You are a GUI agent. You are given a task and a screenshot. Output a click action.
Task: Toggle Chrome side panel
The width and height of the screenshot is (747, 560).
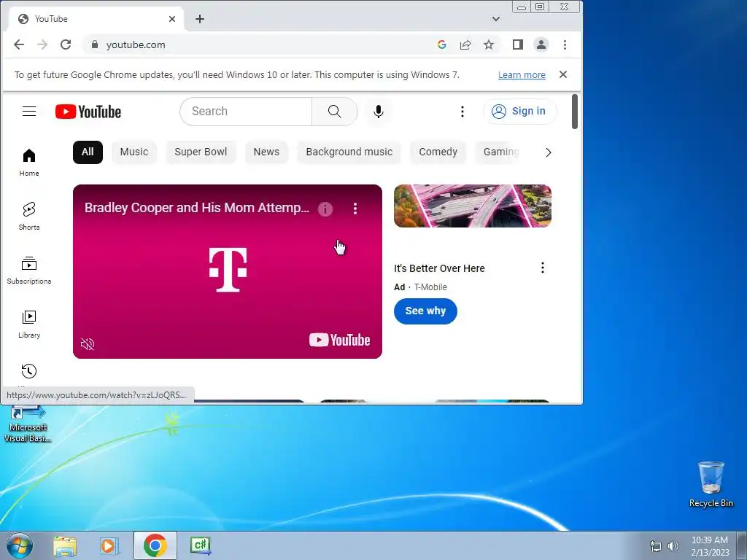(518, 44)
